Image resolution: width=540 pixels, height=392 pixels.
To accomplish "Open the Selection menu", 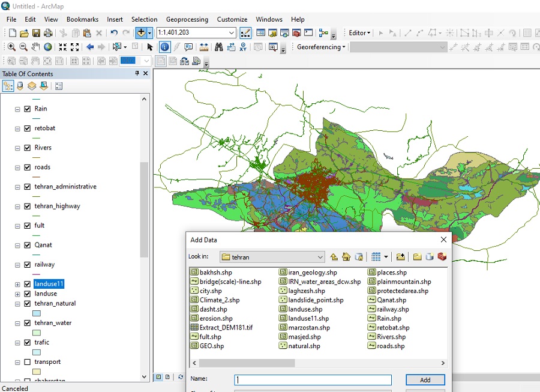I will [144, 19].
